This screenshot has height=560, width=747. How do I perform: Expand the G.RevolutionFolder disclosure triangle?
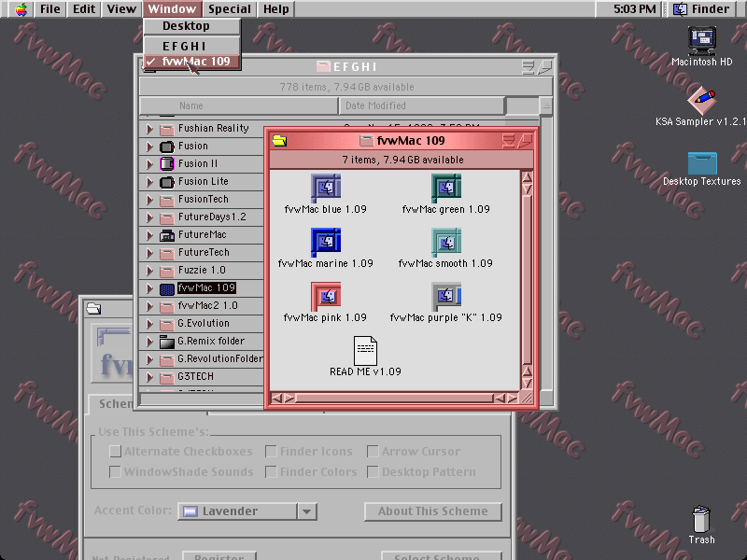click(149, 359)
